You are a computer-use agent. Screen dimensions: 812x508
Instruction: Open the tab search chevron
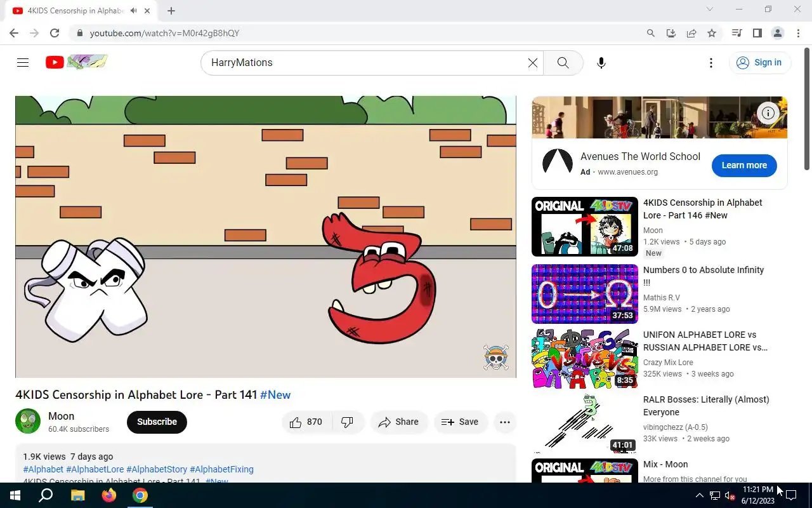710,10
